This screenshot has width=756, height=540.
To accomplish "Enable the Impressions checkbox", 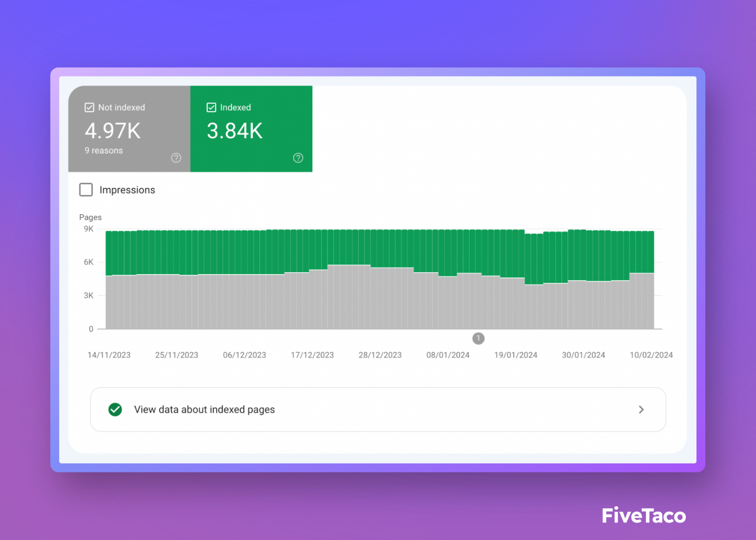I will click(x=86, y=189).
